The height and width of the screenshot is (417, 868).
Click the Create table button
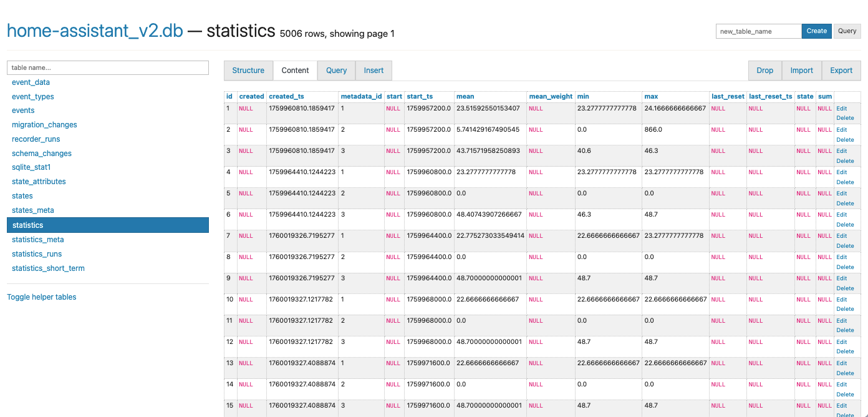pyautogui.click(x=816, y=31)
